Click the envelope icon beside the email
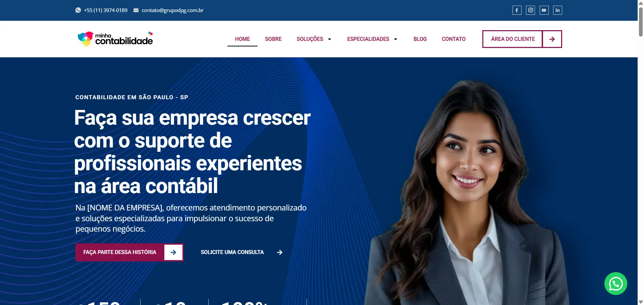644x305 pixels. (136, 10)
